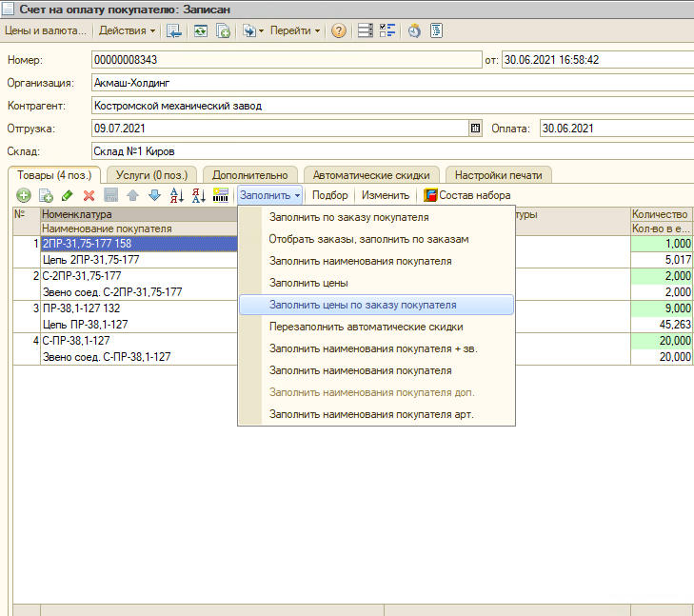This screenshot has height=616, width=694.
Task: Add a new row with green plus icon
Action: pos(24,195)
